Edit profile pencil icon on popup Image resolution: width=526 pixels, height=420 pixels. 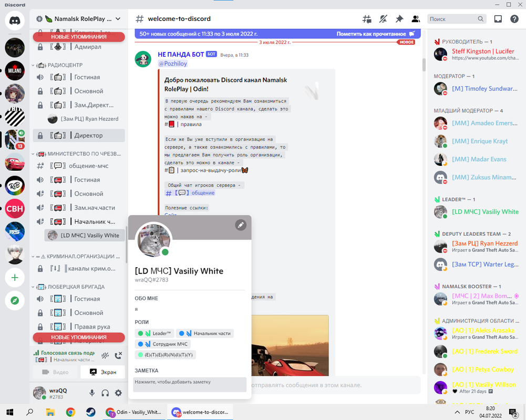pos(241,225)
